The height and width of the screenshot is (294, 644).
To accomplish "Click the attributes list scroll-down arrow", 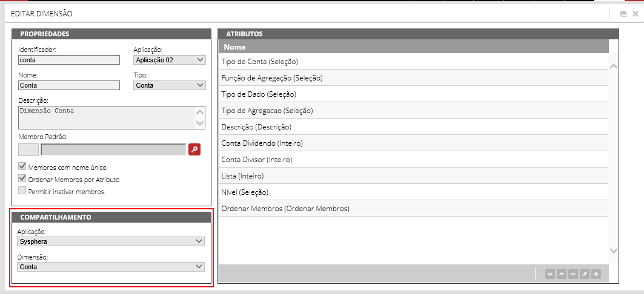I will (614, 250).
